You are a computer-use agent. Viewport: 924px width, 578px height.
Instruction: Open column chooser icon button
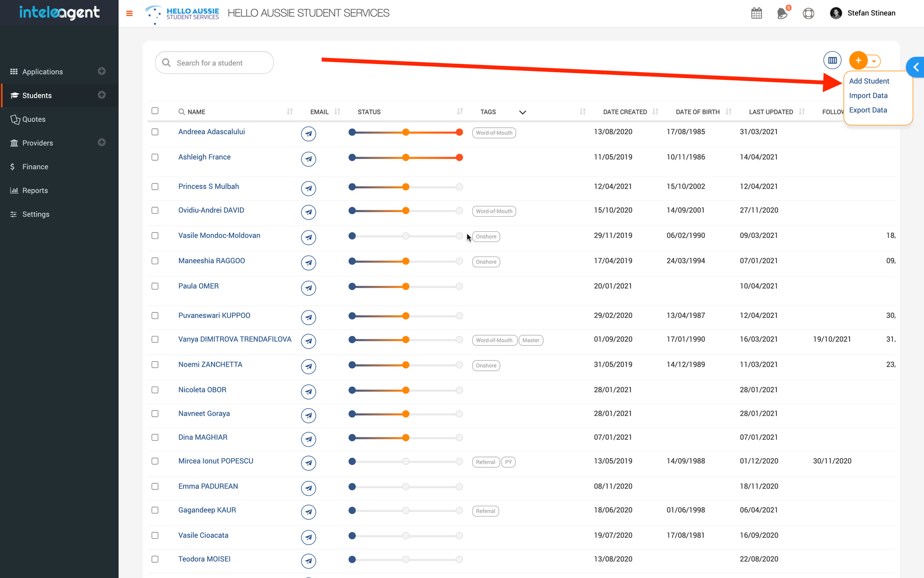[832, 60]
